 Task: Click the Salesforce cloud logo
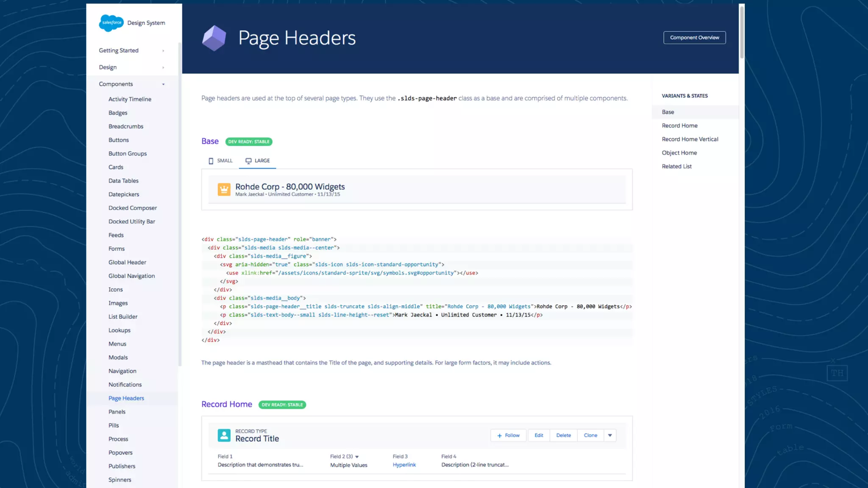click(111, 23)
